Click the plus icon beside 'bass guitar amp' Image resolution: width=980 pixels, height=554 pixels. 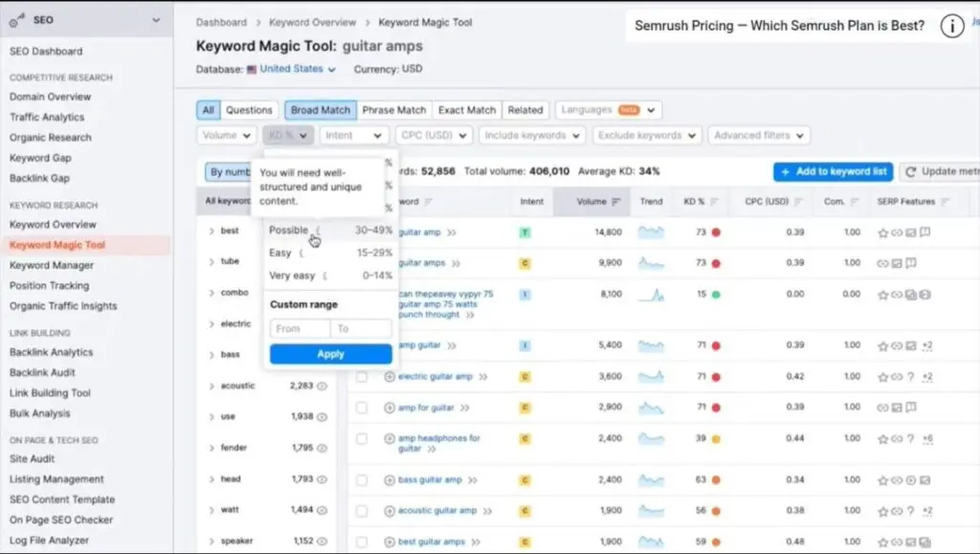(390, 480)
